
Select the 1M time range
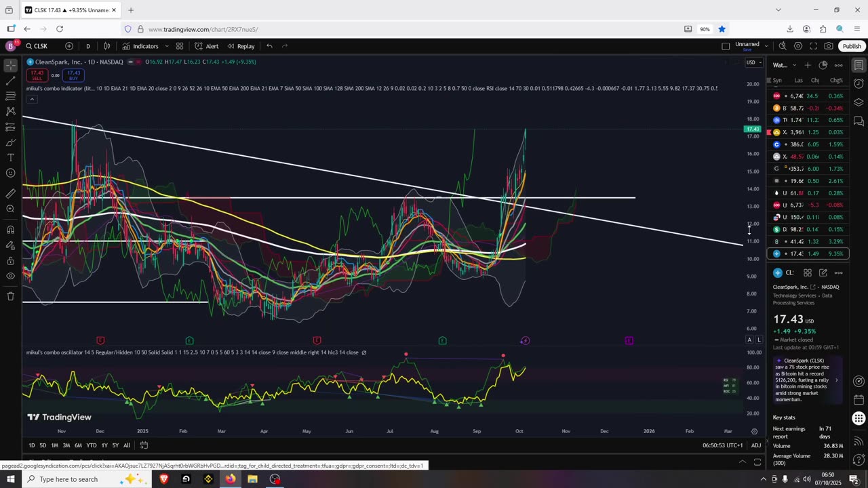coord(55,445)
